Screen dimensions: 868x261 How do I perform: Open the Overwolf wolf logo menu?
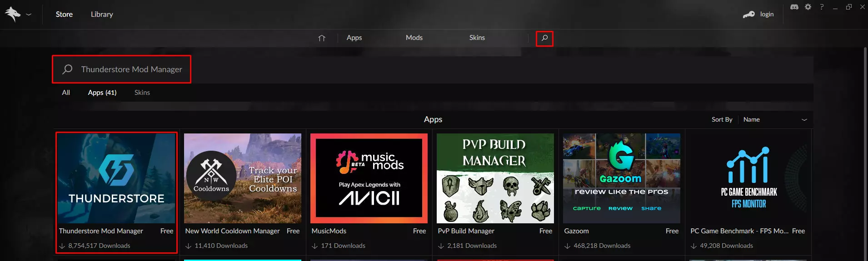[13, 14]
